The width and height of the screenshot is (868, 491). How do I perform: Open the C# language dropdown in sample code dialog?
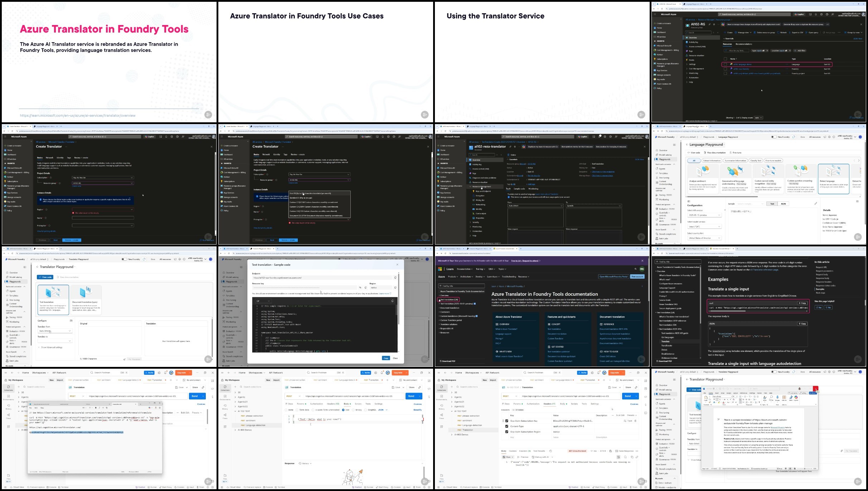pos(263,301)
